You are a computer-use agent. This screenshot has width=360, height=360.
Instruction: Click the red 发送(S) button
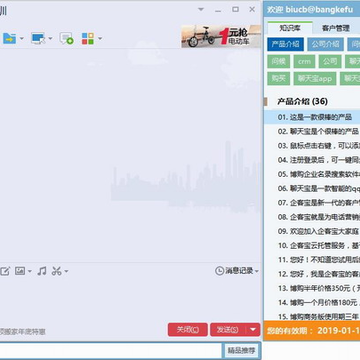coord(228,330)
